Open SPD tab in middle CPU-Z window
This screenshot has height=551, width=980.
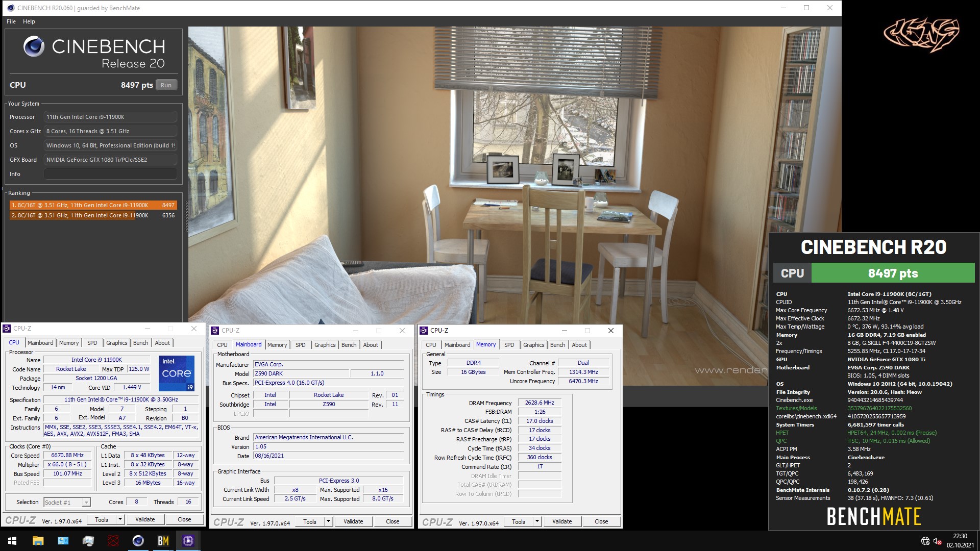(300, 345)
